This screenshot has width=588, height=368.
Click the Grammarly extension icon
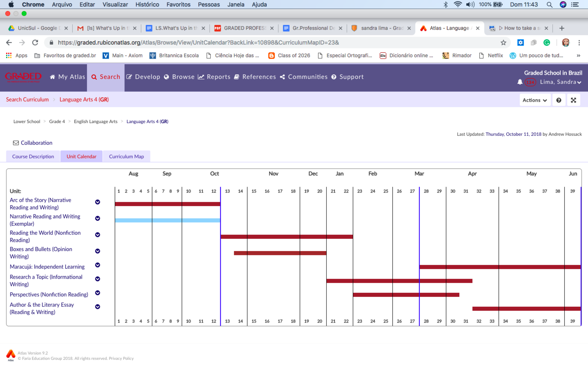tap(547, 43)
